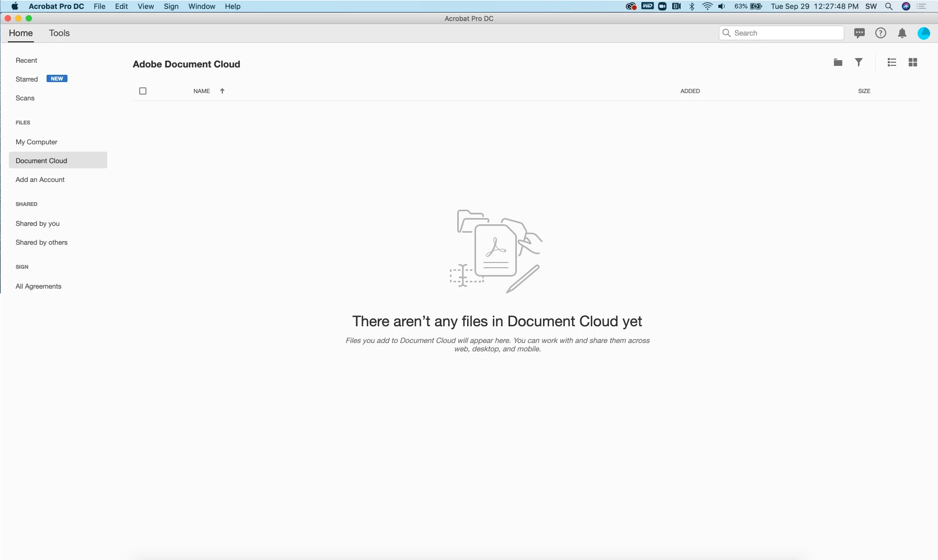The height and width of the screenshot is (560, 938).
Task: Open Spotlight search in menu bar
Action: [x=888, y=6]
